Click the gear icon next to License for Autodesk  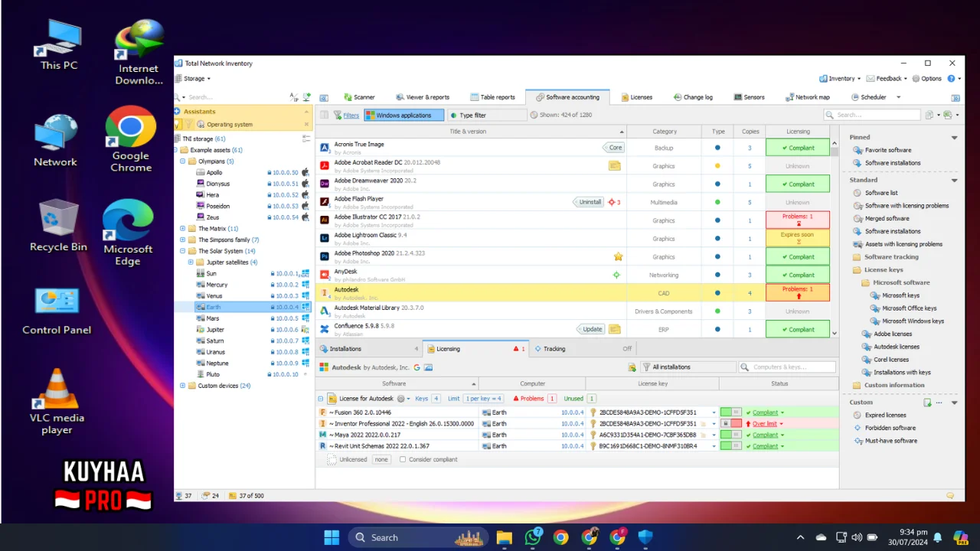[401, 399]
